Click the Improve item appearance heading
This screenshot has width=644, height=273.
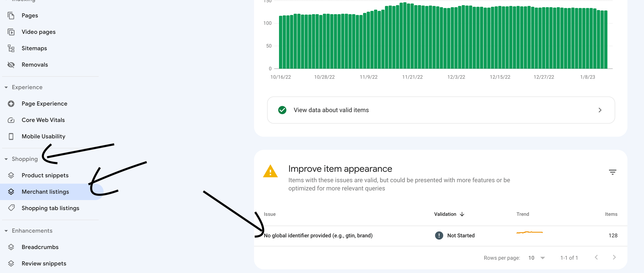(x=340, y=169)
